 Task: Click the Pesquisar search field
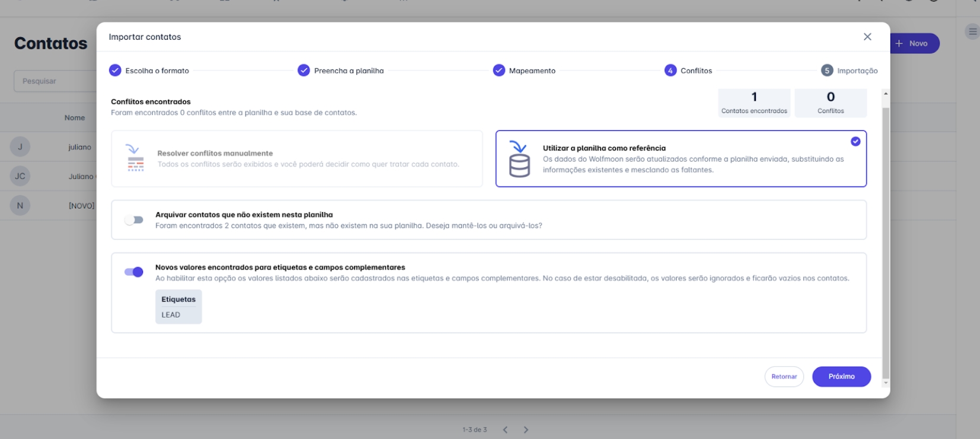tap(56, 81)
